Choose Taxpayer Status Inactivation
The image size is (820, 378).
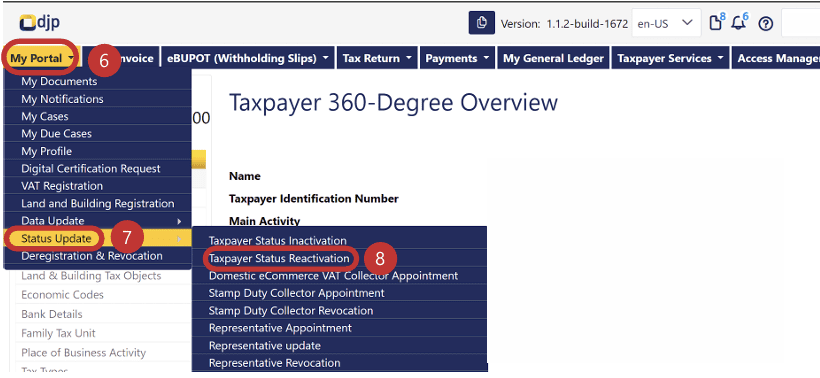pos(339,240)
